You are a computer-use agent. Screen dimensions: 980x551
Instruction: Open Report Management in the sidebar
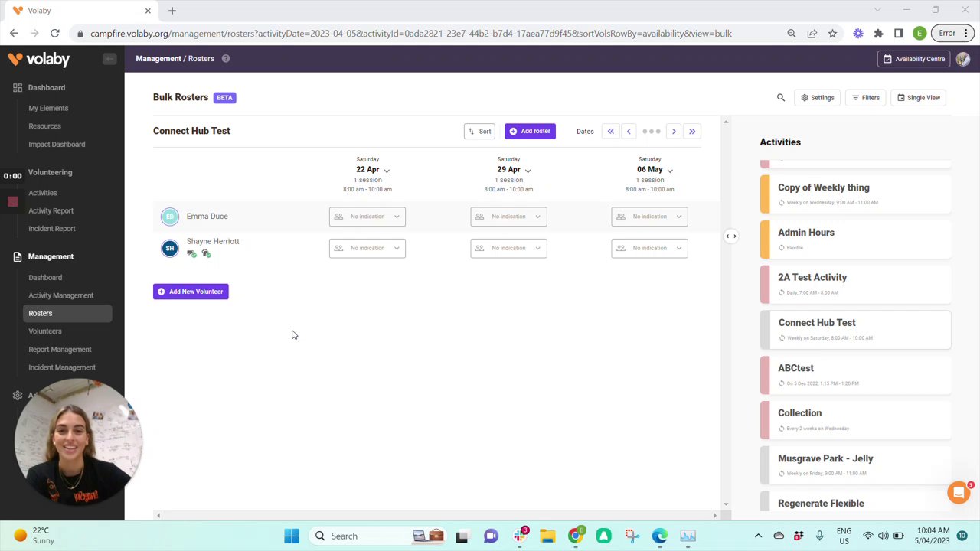click(x=60, y=350)
